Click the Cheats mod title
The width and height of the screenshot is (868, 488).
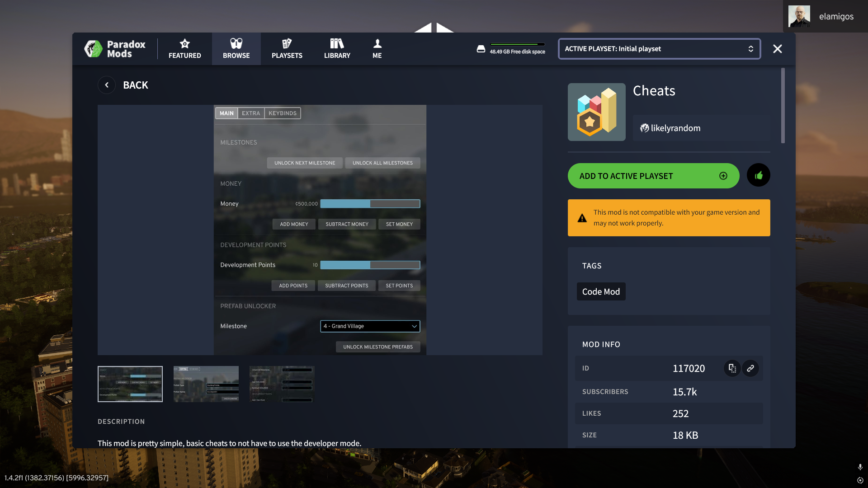tap(654, 91)
